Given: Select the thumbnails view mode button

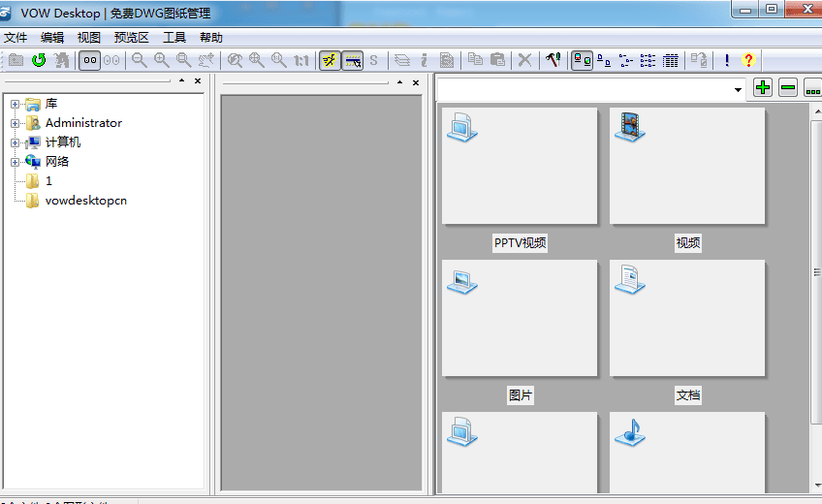Looking at the screenshot, I should tap(582, 60).
